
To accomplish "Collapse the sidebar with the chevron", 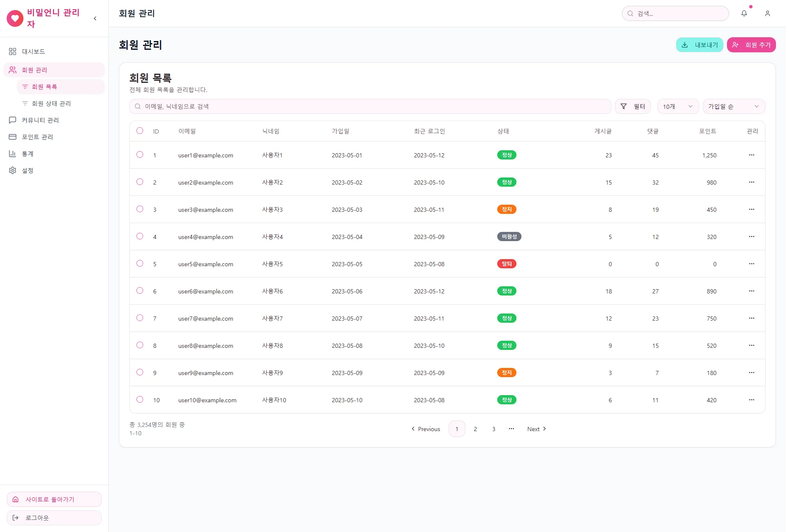I will pyautogui.click(x=95, y=18).
